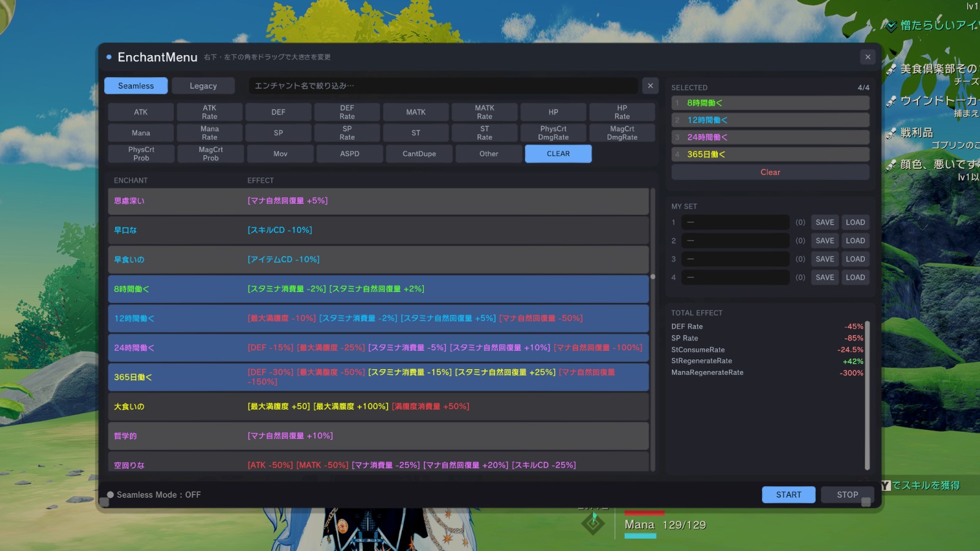980x551 pixels.
Task: Click the STOP button
Action: tap(847, 495)
